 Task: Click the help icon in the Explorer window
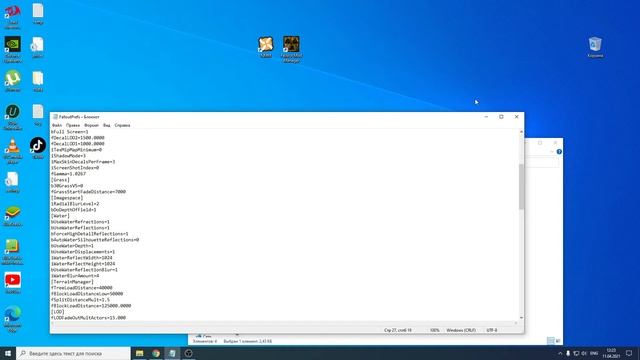[x=559, y=151]
